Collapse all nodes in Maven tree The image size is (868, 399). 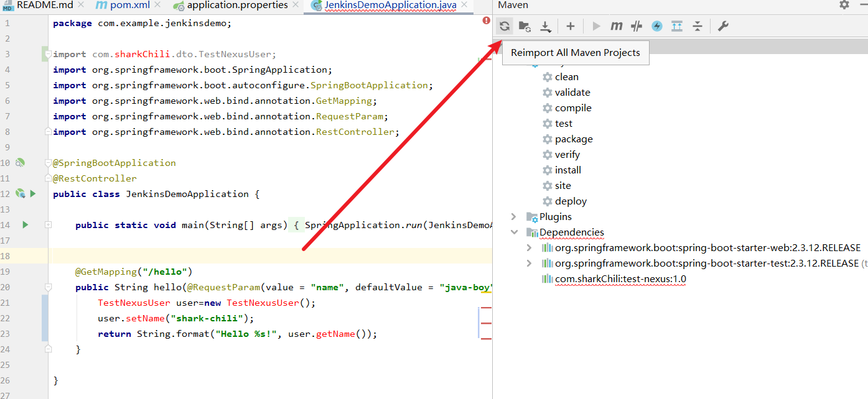[x=698, y=26]
